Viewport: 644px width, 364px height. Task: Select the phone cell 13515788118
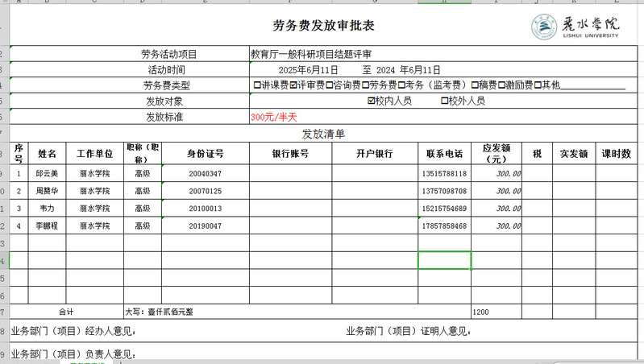point(444,173)
